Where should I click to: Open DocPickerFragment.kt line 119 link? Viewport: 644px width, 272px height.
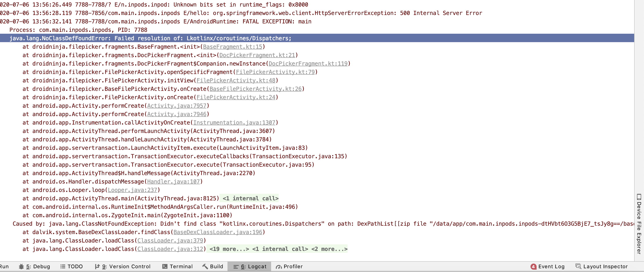pyautogui.click(x=308, y=64)
